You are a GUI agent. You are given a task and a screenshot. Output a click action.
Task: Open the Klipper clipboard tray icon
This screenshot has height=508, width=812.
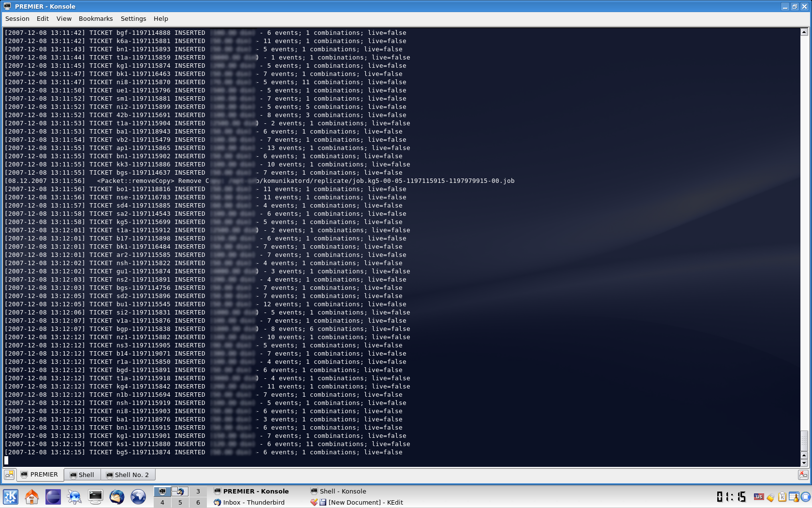click(782, 497)
